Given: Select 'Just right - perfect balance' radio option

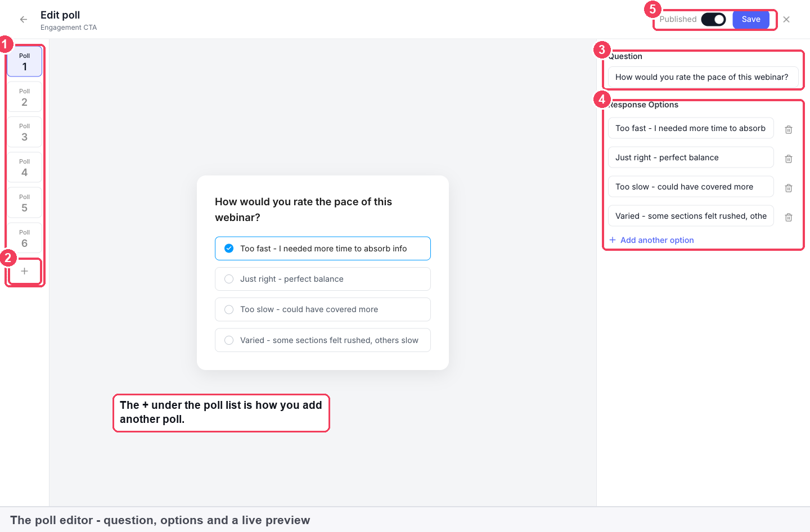Looking at the screenshot, I should tap(323, 279).
